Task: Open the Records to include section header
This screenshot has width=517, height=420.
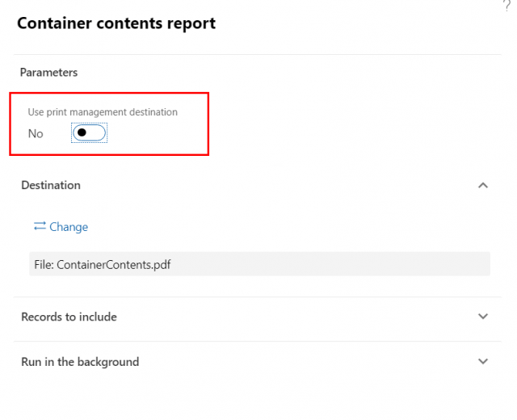Action: 69,317
